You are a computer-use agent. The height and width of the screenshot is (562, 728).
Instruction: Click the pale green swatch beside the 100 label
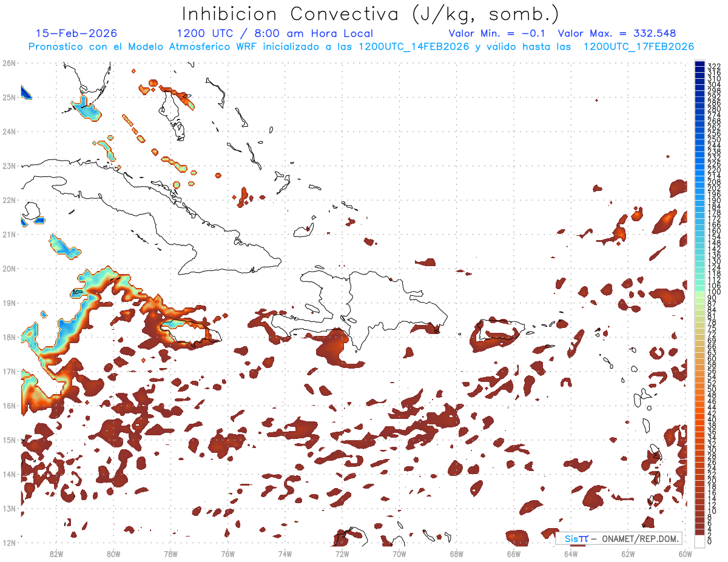click(700, 293)
